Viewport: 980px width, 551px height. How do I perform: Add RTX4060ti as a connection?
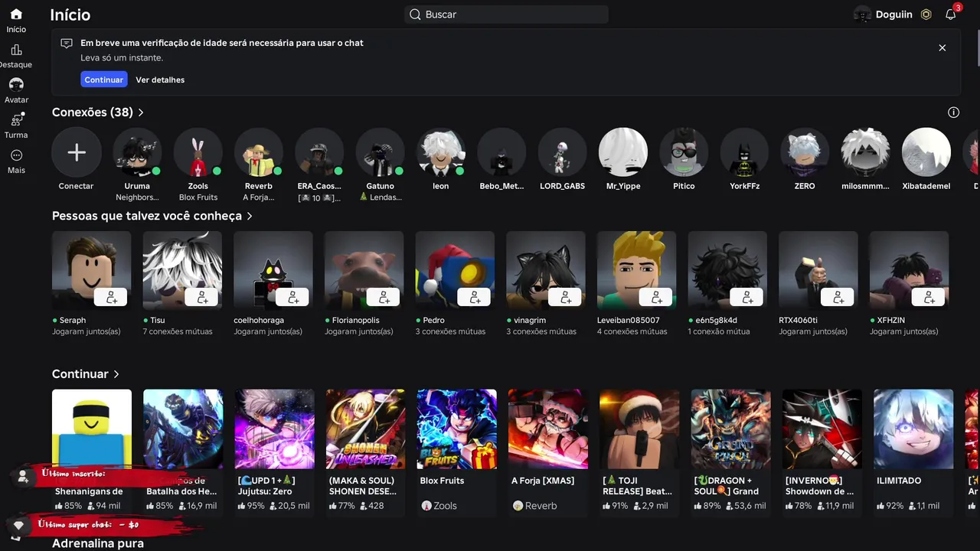[x=839, y=298]
